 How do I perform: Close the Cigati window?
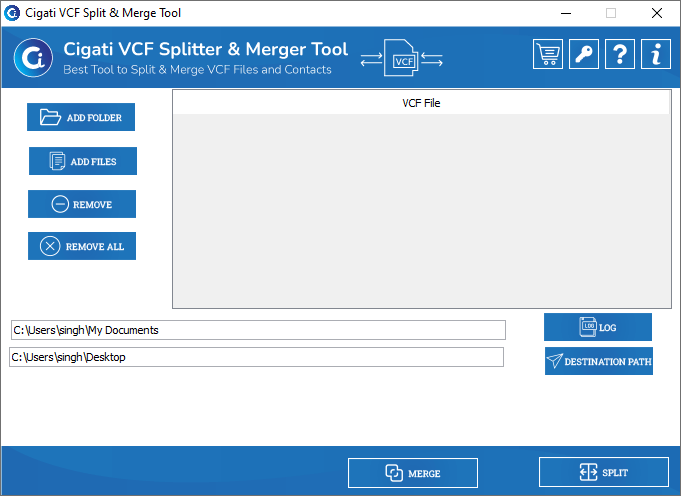click(x=657, y=13)
